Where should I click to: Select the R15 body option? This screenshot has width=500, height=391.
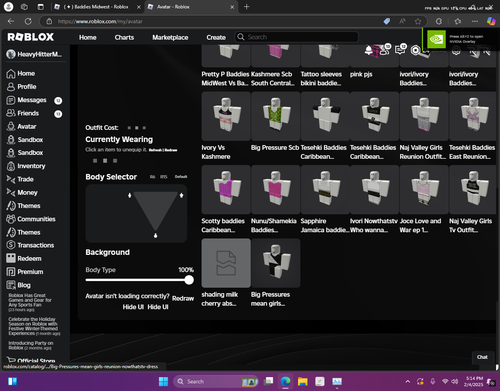coord(164,177)
